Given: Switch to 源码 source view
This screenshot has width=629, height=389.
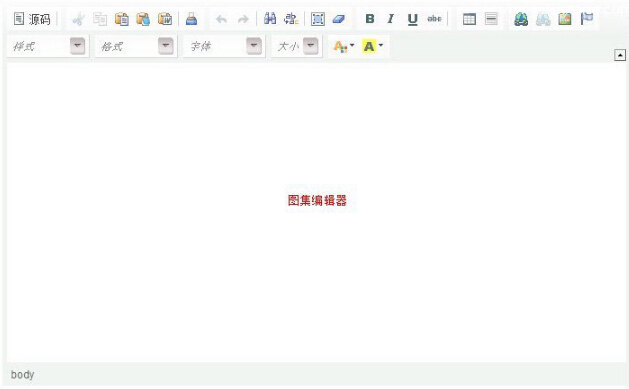Looking at the screenshot, I should (x=32, y=19).
